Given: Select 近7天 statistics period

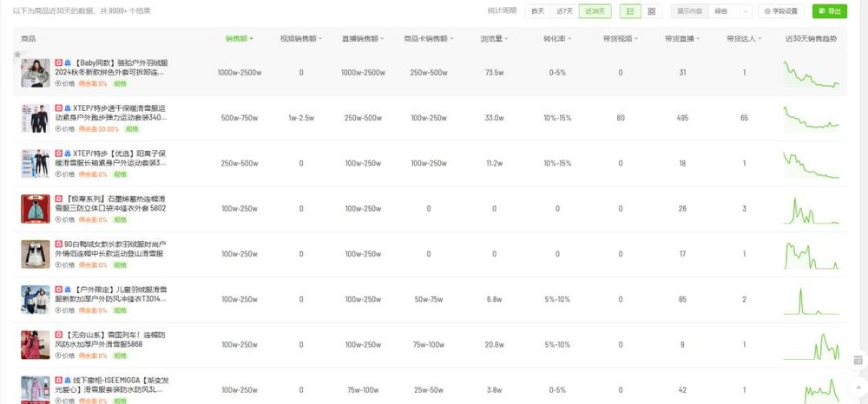Looking at the screenshot, I should coord(564,11).
